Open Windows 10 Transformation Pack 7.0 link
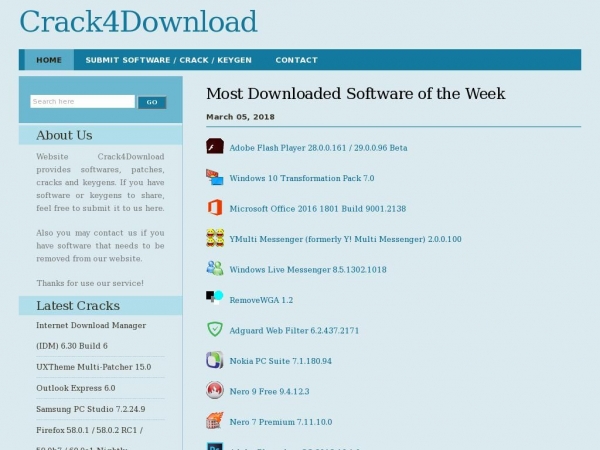 click(x=302, y=178)
